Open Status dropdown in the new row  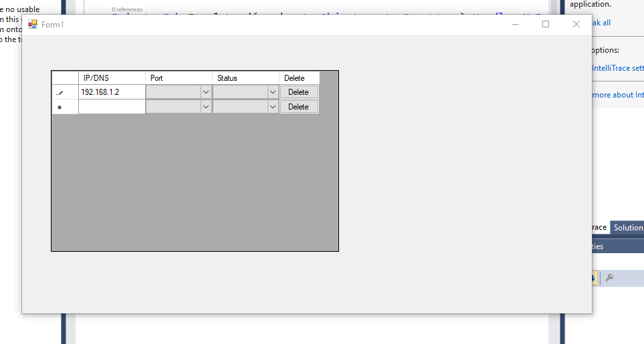click(273, 107)
